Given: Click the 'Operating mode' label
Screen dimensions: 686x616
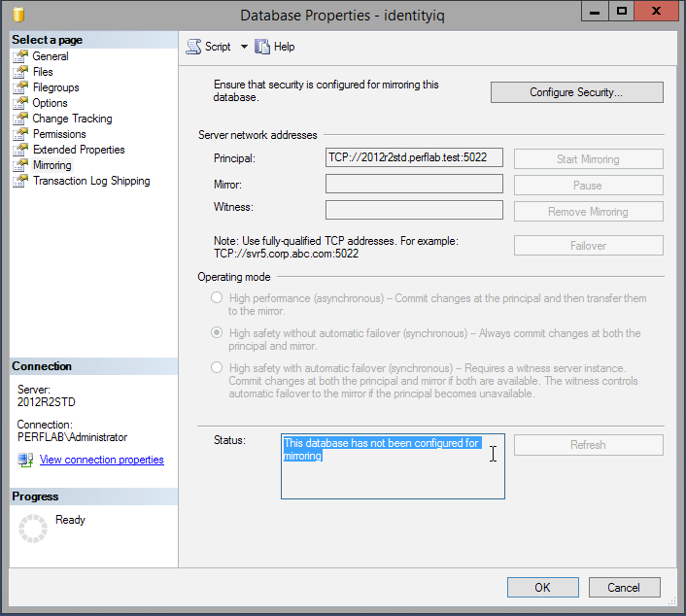Looking at the screenshot, I should (x=233, y=277).
